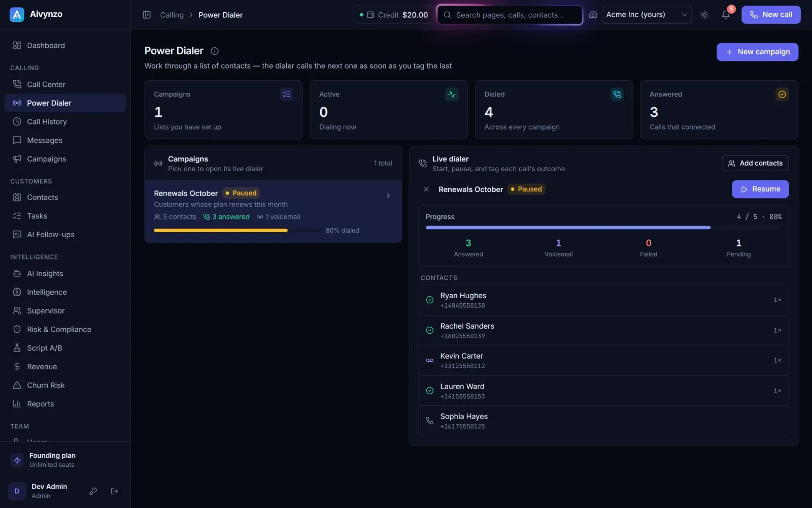
Task: Collapse the sidebar panel icon
Action: [x=147, y=15]
